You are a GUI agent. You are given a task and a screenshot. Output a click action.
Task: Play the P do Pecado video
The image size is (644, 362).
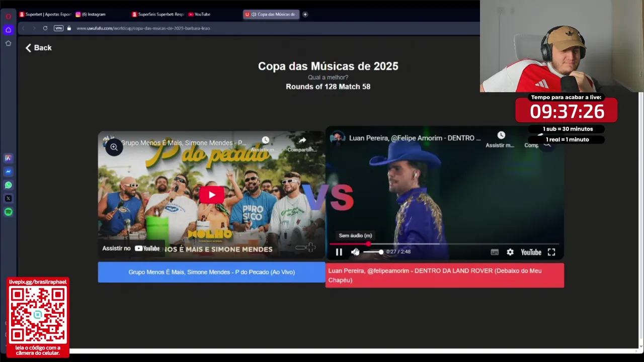(211, 195)
